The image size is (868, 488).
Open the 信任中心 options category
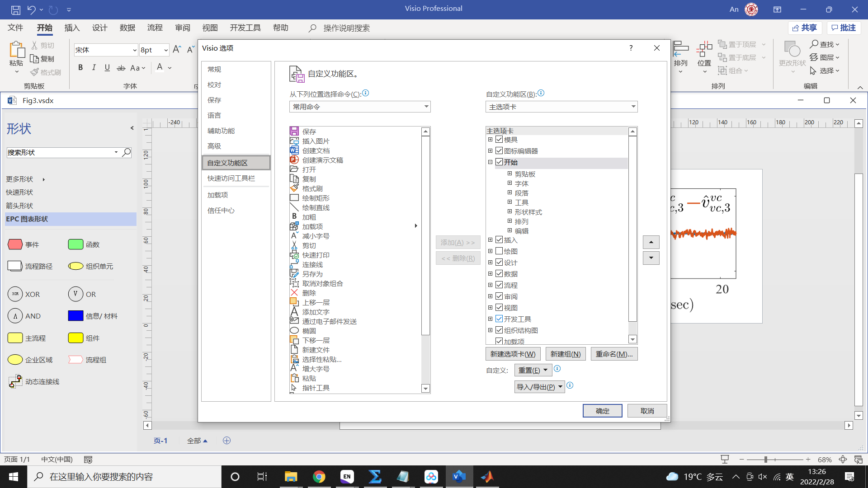(236, 210)
